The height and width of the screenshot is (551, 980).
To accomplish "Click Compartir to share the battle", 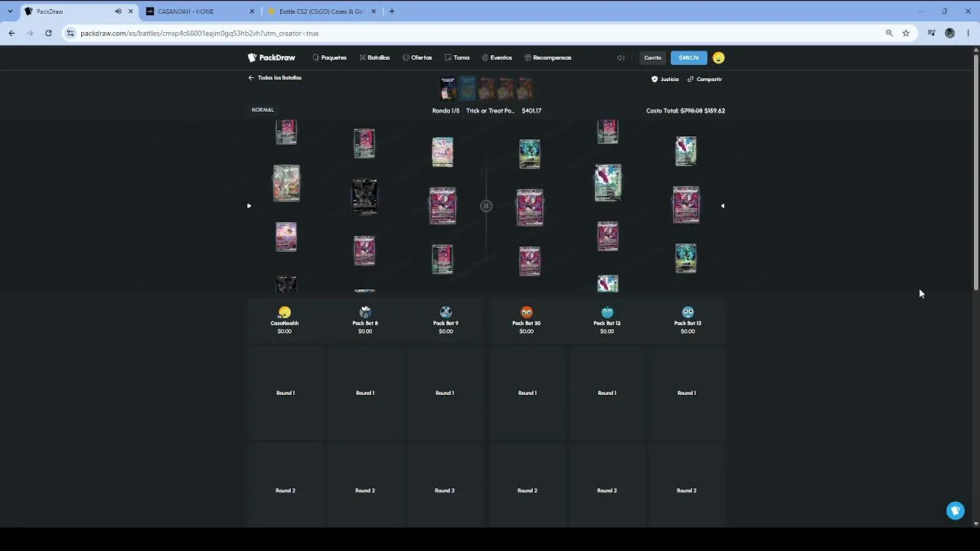I will (705, 79).
